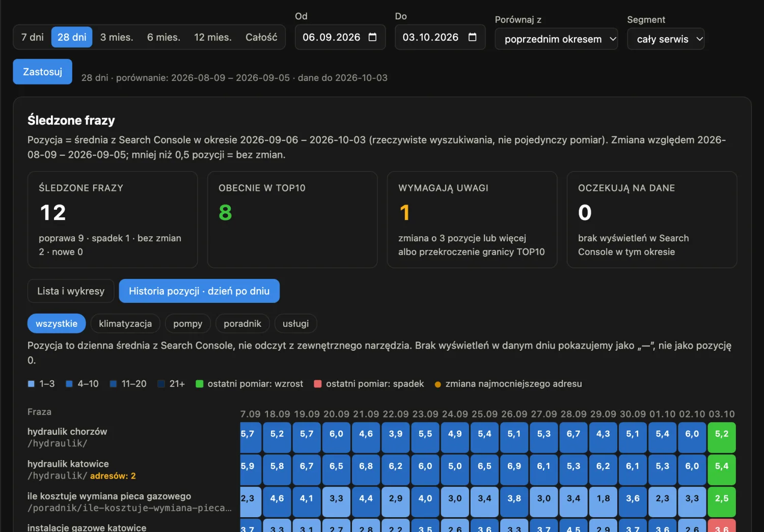
Task: Click the /hydraulik/ URL under hydraulik chorzów
Action: point(57,443)
